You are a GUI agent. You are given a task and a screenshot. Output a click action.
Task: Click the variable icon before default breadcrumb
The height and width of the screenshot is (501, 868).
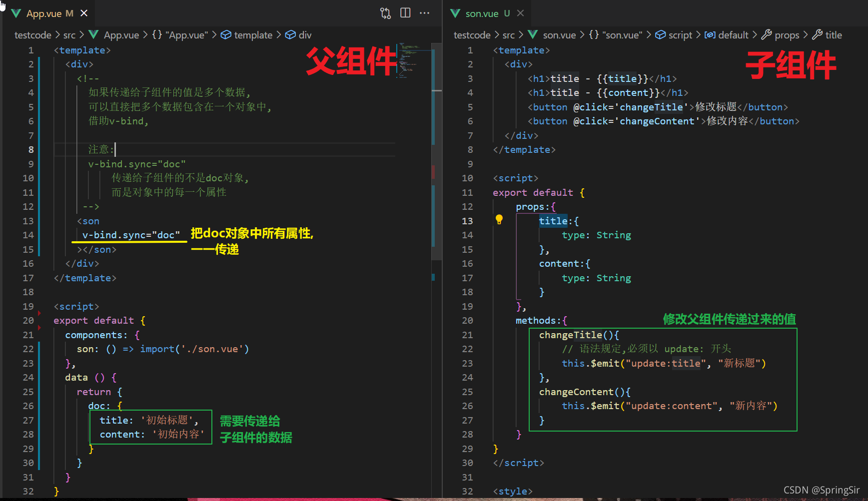[710, 35]
